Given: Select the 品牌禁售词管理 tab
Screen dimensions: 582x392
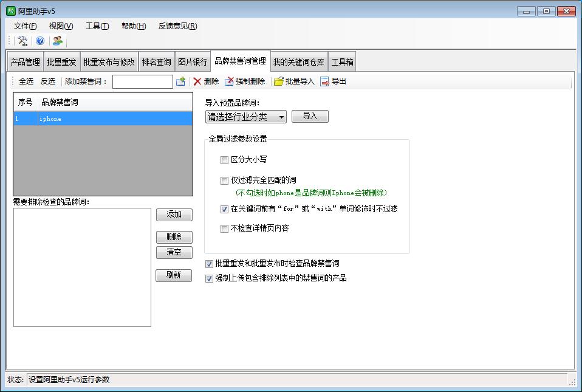Looking at the screenshot, I should [241, 61].
